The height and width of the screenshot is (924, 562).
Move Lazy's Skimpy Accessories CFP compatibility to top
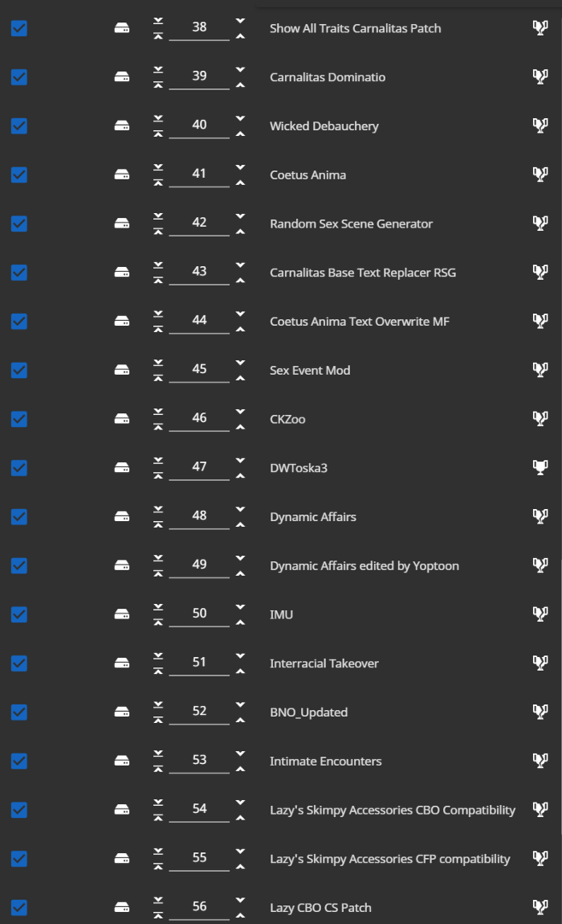[158, 866]
